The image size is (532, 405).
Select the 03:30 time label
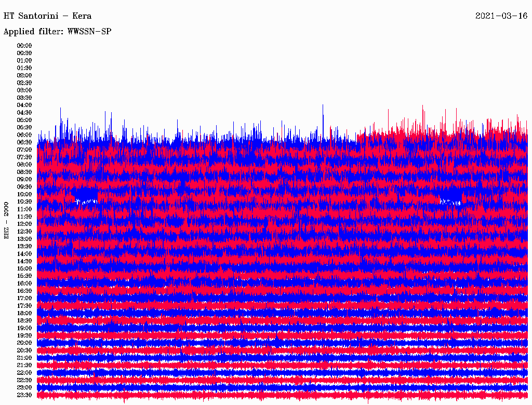(24, 98)
